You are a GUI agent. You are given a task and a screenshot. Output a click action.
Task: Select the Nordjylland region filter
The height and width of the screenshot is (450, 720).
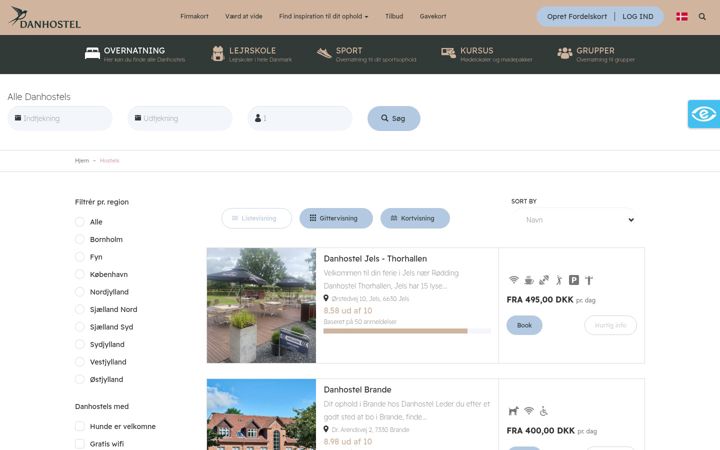79,292
